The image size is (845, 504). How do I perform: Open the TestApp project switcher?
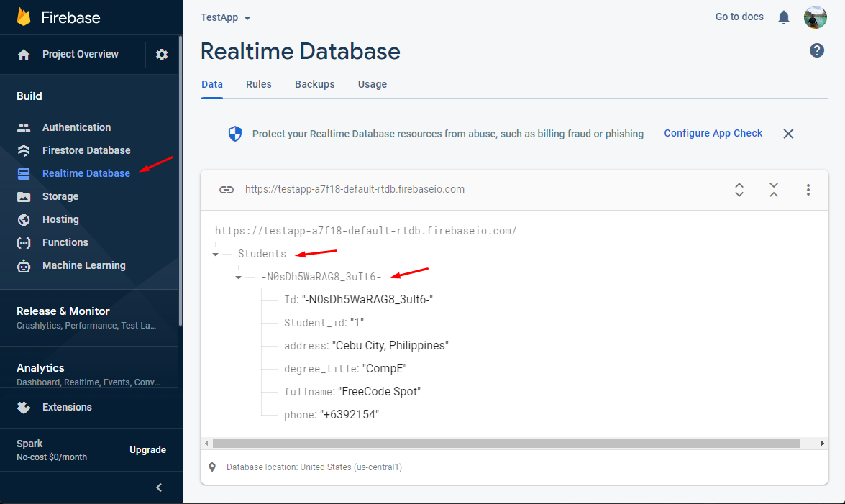tap(225, 17)
